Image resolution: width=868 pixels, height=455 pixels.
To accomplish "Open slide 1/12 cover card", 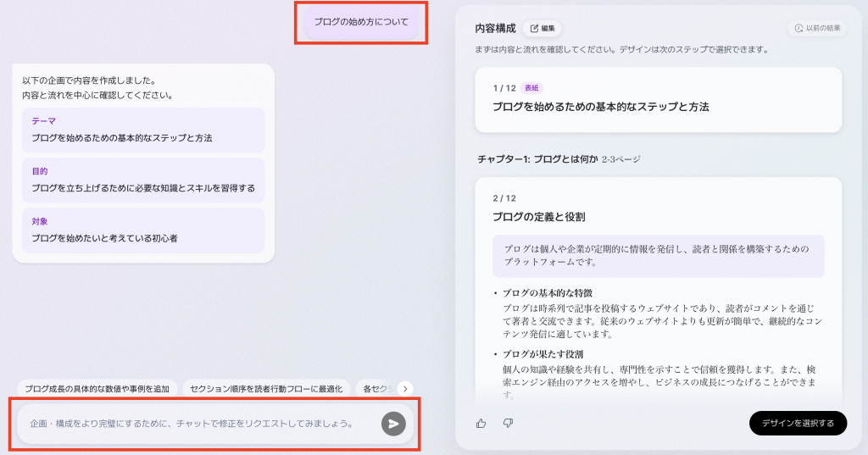I will point(658,100).
